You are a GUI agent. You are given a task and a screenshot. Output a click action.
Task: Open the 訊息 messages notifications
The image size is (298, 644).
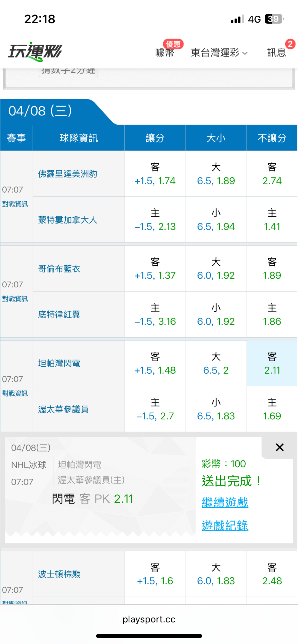[276, 52]
